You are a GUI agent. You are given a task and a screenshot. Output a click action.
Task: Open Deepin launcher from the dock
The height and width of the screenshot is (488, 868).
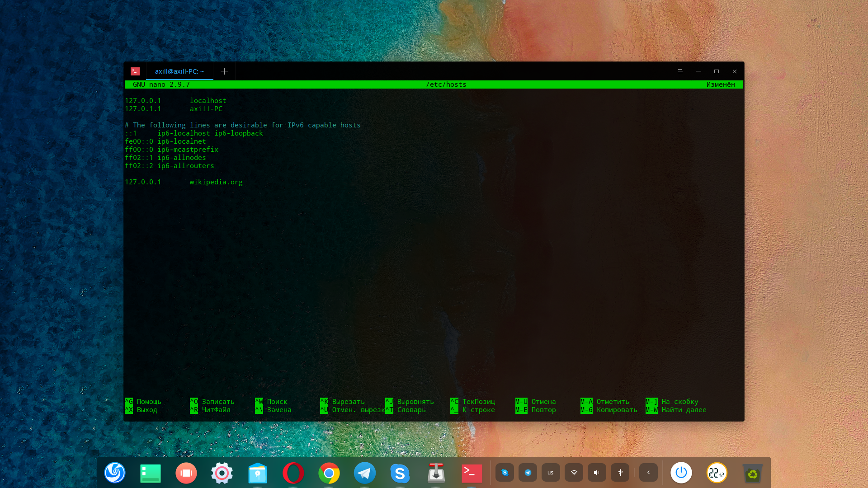(x=115, y=473)
